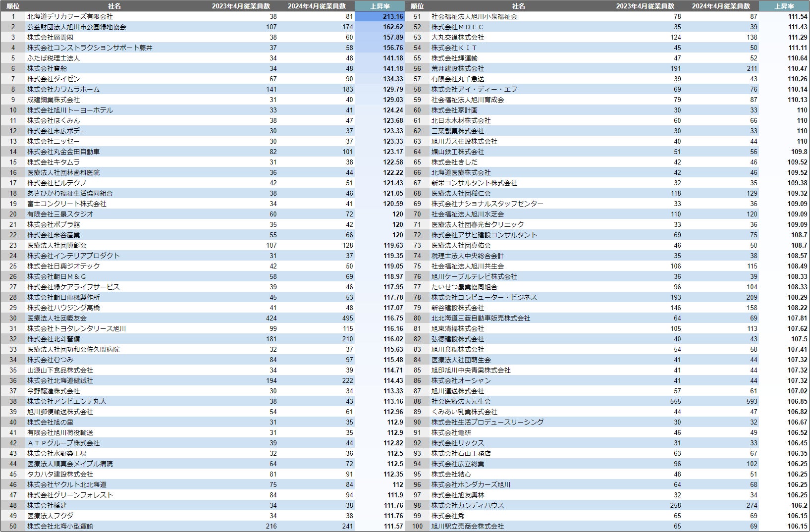Viewport: 810px width, 532px height.
Task: Click the cell 富士コンクリート株式会社
Action: click(67, 204)
